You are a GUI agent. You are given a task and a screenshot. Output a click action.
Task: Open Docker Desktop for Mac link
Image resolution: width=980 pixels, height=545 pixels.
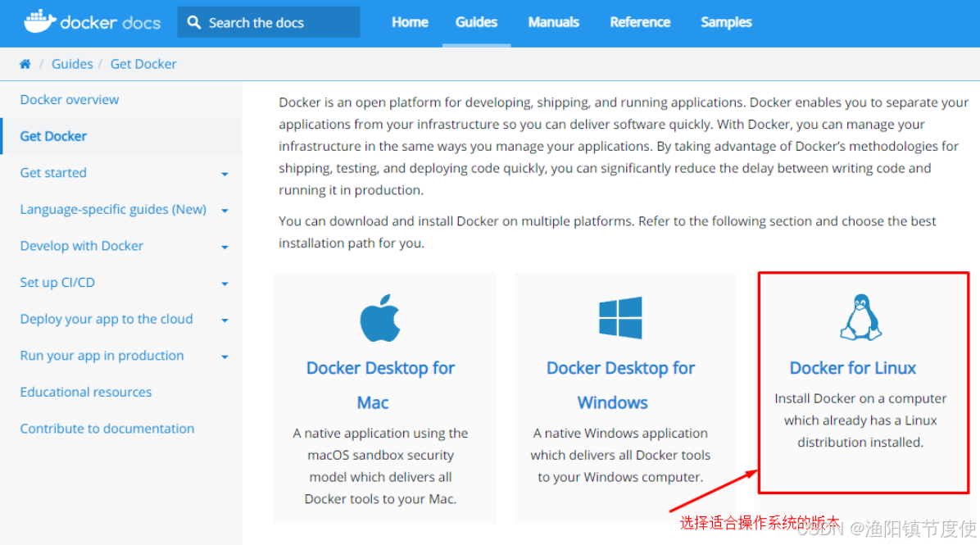point(381,385)
